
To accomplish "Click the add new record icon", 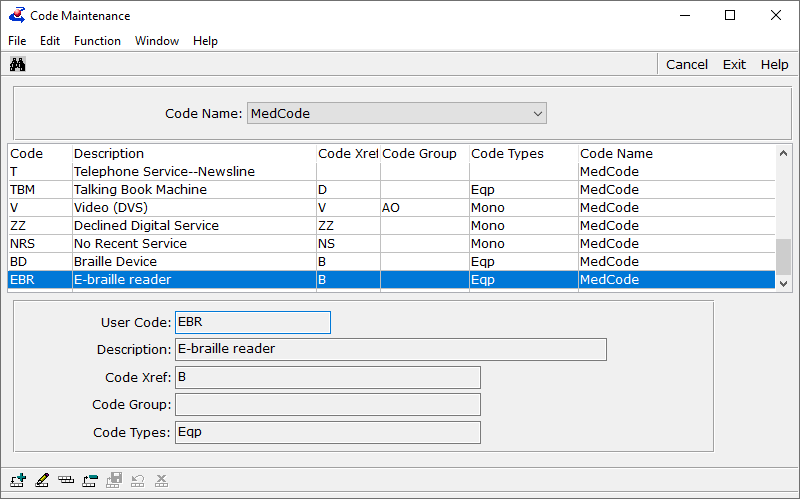I will [x=17, y=480].
